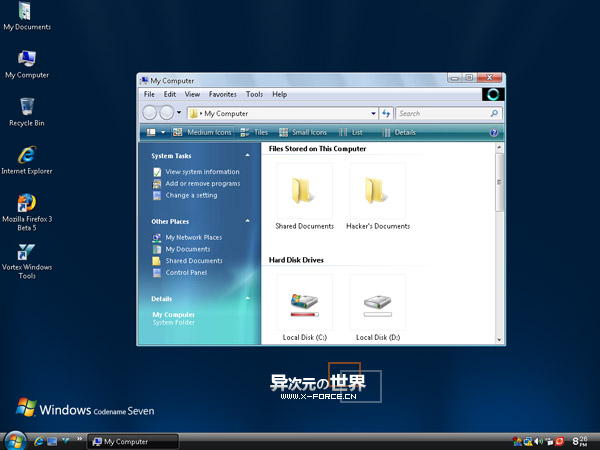Open Shared Documents link in sidebar
The width and height of the screenshot is (600, 450).
[x=194, y=261]
